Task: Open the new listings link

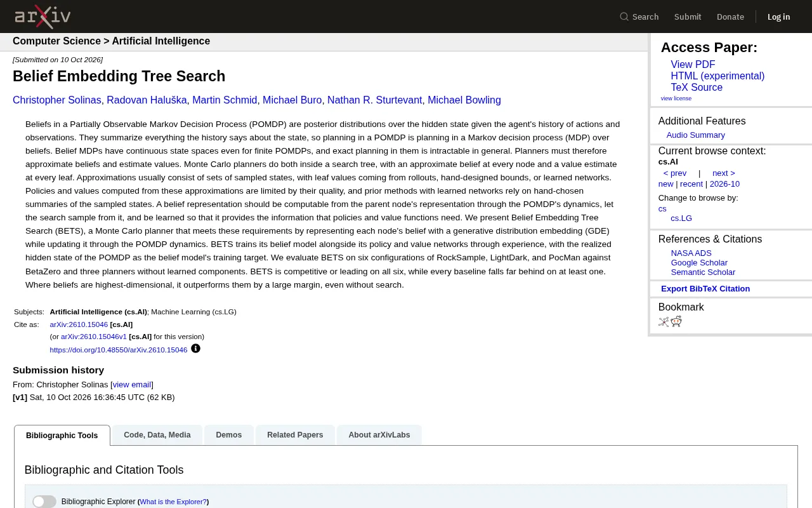Action: 666,184
